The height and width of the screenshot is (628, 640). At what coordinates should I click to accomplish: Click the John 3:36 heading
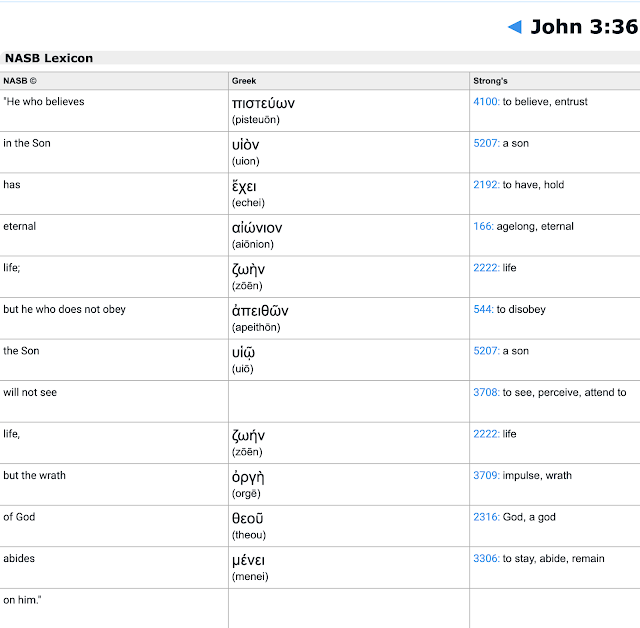(x=584, y=27)
